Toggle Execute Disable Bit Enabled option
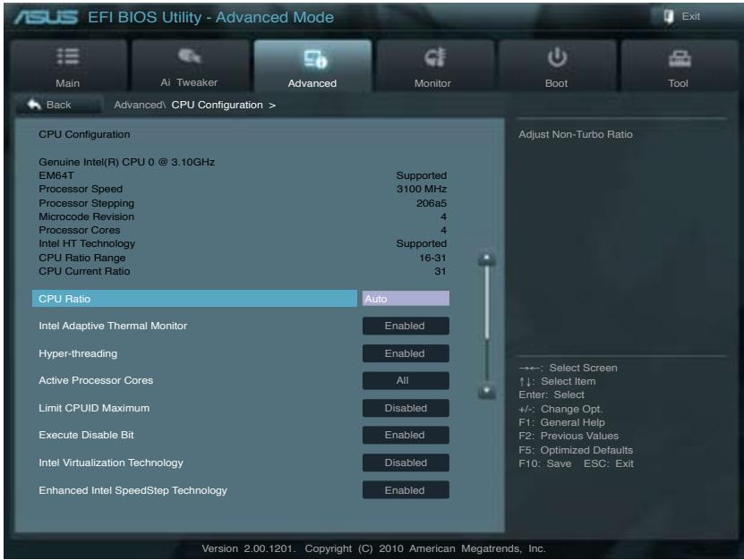This screenshot has height=560, width=744. click(x=406, y=435)
